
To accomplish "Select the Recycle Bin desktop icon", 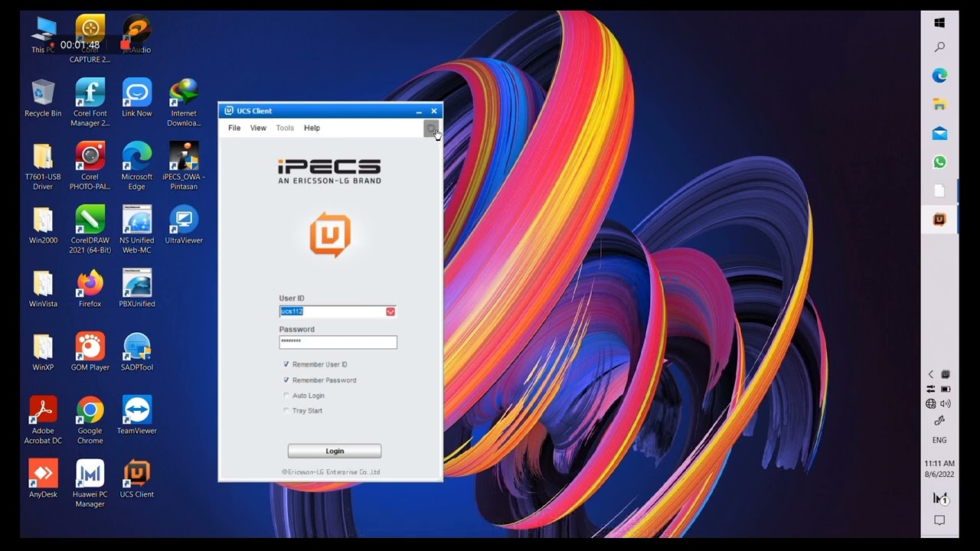I will pos(43,99).
